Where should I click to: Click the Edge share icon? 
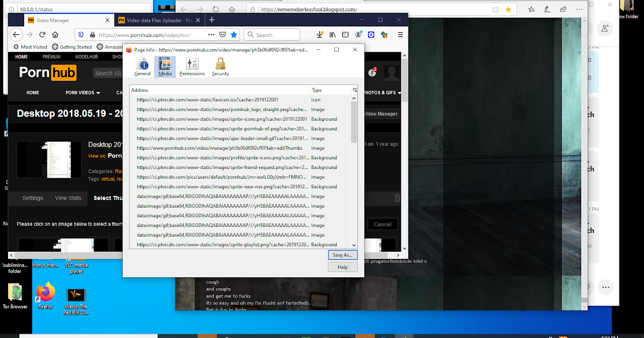pyautogui.click(x=563, y=9)
